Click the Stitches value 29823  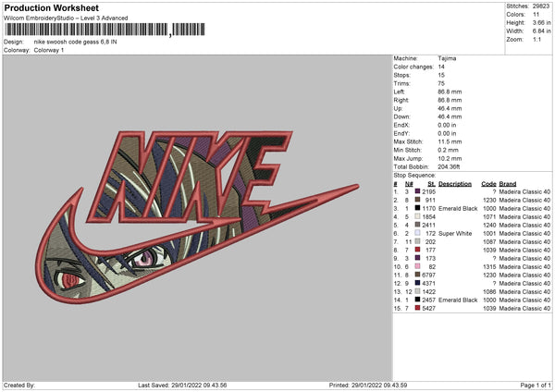point(541,6)
